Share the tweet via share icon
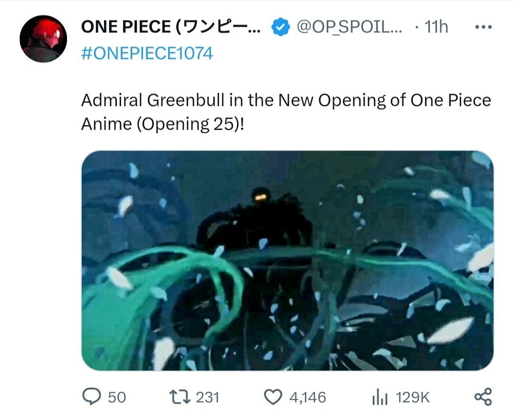 click(x=483, y=397)
